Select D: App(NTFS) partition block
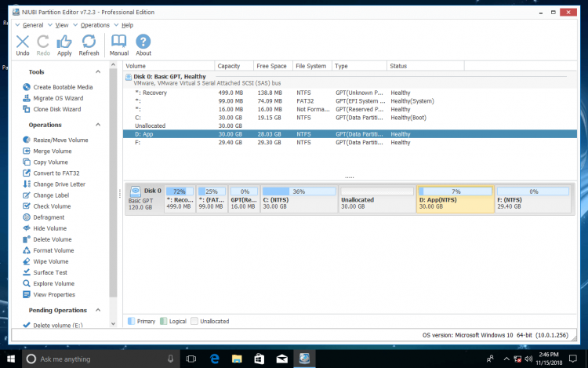Image resolution: width=588 pixels, height=368 pixels. pos(456,199)
